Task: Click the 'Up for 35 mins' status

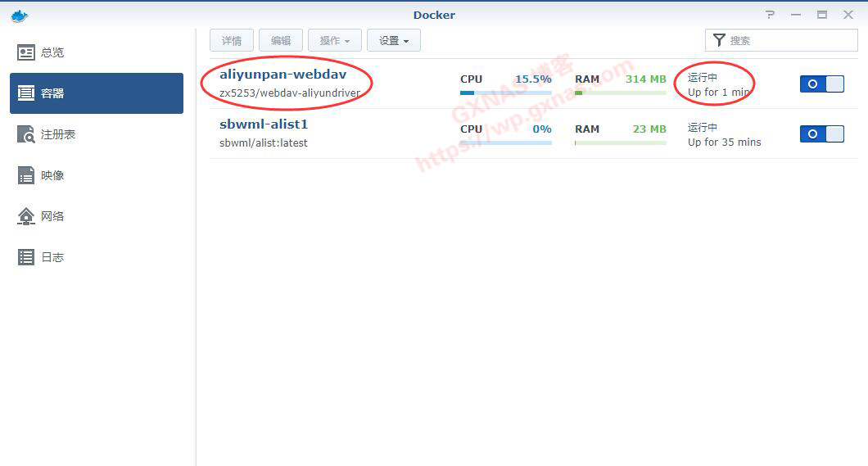Action: (724, 143)
